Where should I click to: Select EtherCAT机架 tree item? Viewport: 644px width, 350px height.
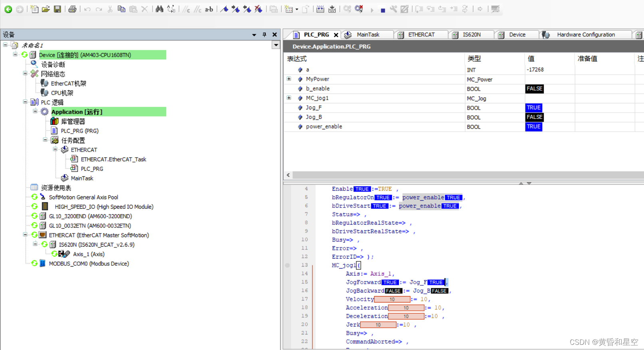[x=68, y=83]
